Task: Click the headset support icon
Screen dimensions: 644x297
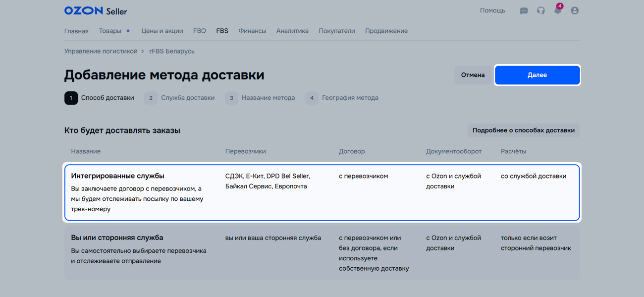Action: coord(540,11)
